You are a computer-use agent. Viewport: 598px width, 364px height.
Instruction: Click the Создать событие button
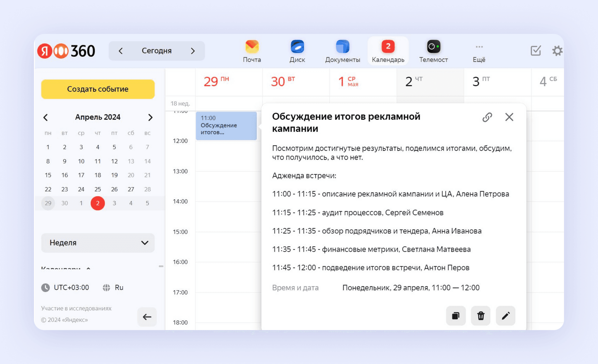98,89
